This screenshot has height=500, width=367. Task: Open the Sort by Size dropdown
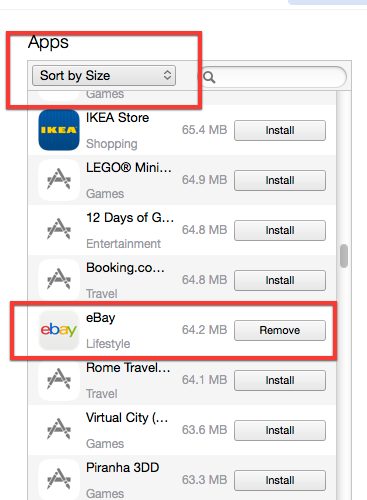pyautogui.click(x=104, y=76)
